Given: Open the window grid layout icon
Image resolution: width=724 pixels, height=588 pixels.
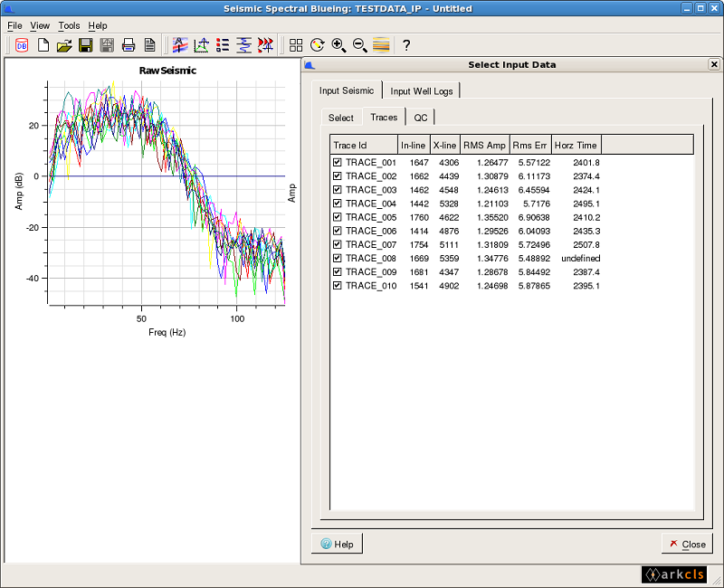Looking at the screenshot, I should [x=296, y=44].
